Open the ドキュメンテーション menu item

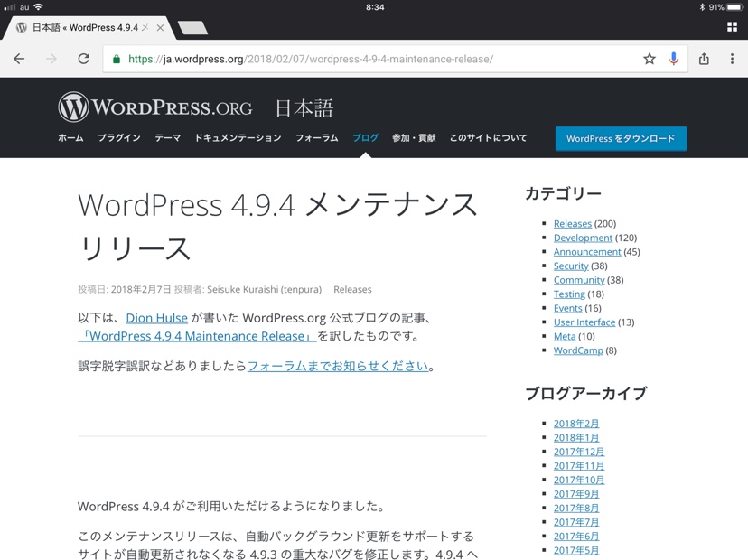coord(238,138)
